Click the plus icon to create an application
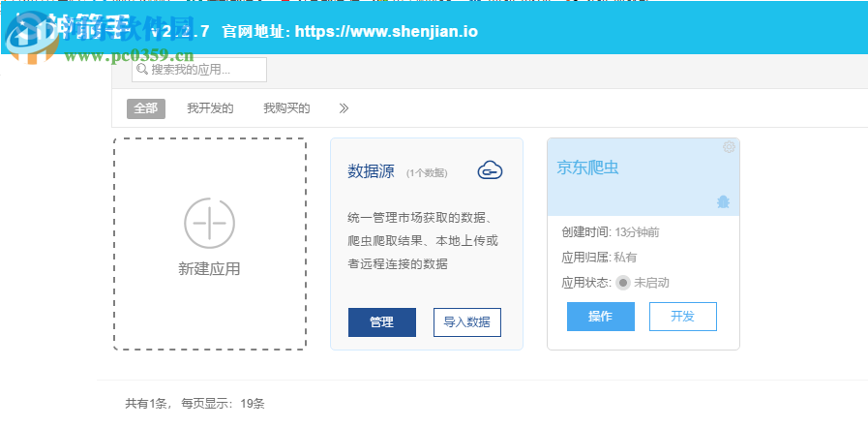The height and width of the screenshot is (427, 868). 209,223
